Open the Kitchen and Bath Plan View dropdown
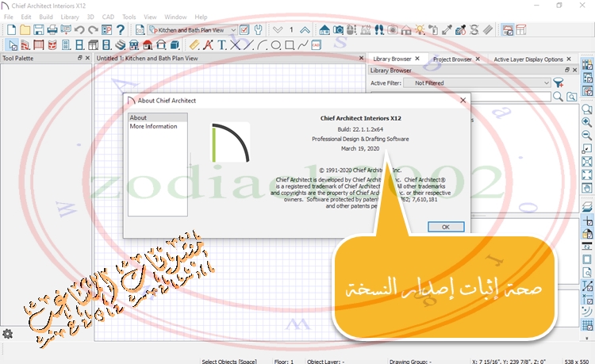Image resolution: width=595 pixels, height=364 pixels. (193, 29)
